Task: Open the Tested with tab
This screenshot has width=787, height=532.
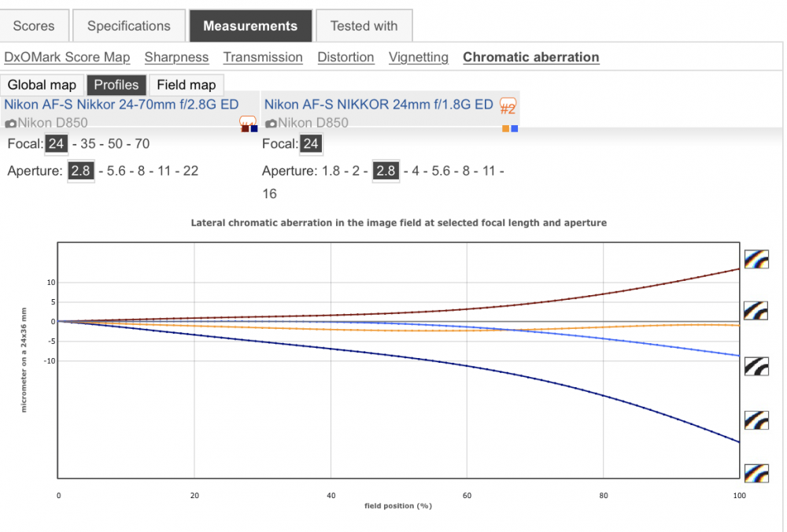Action: (x=364, y=26)
